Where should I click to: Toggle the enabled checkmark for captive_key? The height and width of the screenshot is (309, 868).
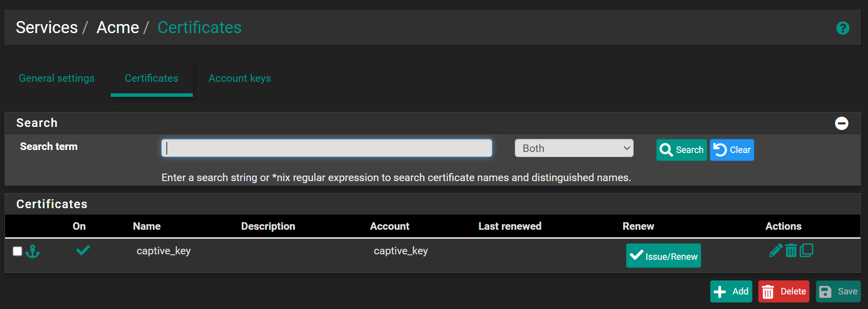point(83,250)
